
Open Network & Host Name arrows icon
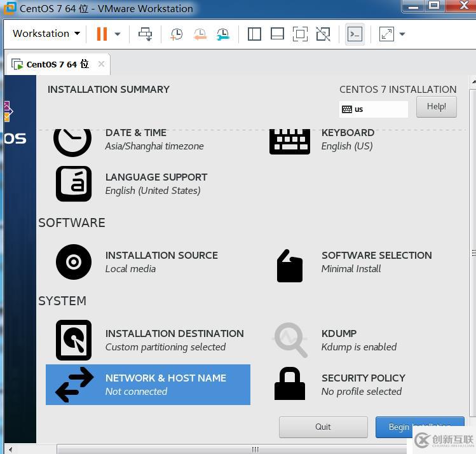[x=75, y=385]
